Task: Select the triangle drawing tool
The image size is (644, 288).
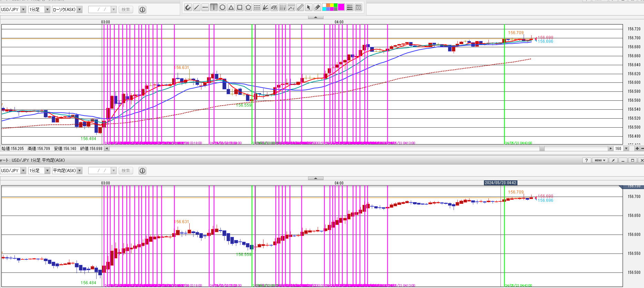Action: [x=231, y=7]
